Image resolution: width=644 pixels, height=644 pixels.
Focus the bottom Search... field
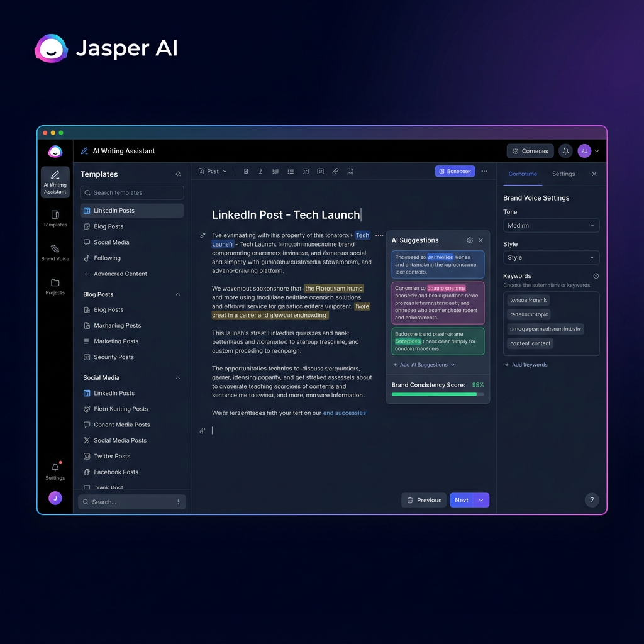[132, 502]
